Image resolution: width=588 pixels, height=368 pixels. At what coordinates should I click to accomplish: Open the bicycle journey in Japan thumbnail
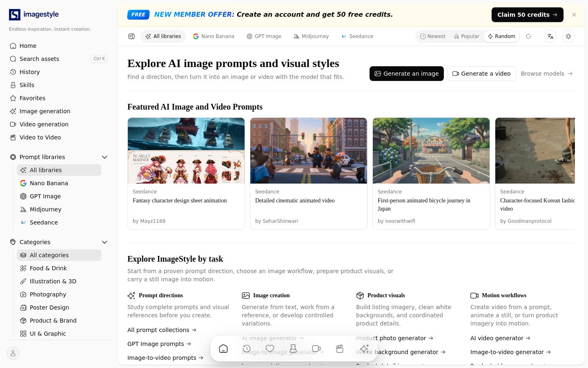[x=431, y=151]
